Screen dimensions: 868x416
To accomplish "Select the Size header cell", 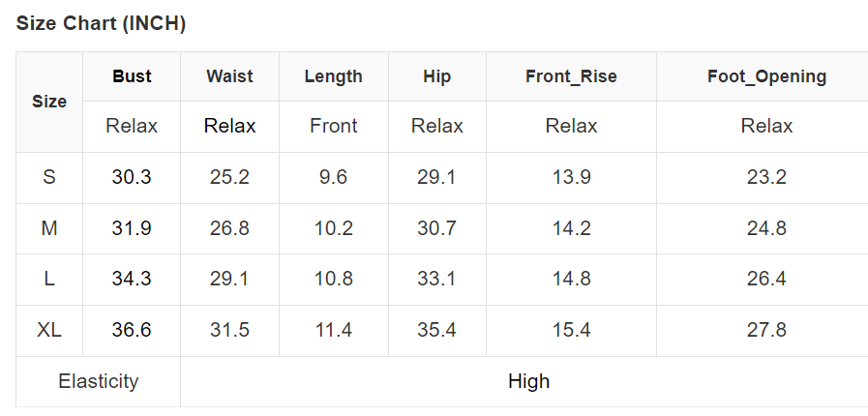I will (x=49, y=102).
